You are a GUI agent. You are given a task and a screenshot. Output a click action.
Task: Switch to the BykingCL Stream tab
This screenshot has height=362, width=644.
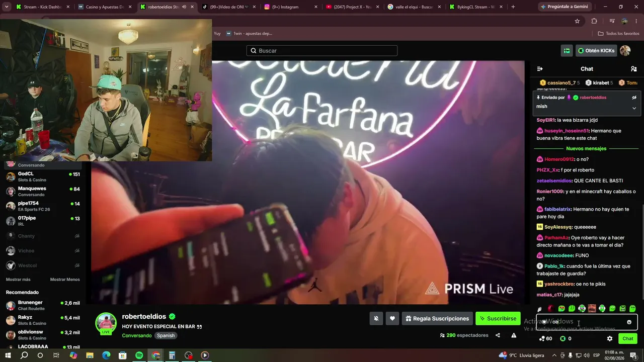[476, 7]
